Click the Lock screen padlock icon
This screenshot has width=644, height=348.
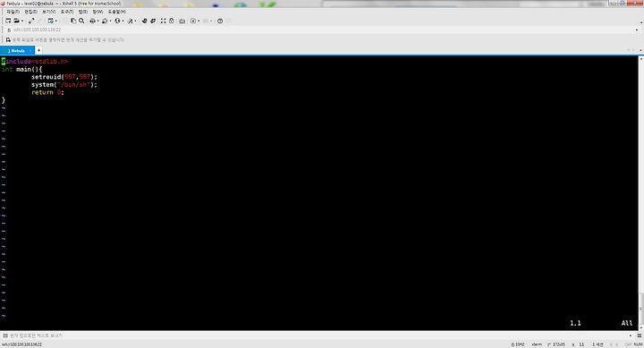[x=171, y=21]
